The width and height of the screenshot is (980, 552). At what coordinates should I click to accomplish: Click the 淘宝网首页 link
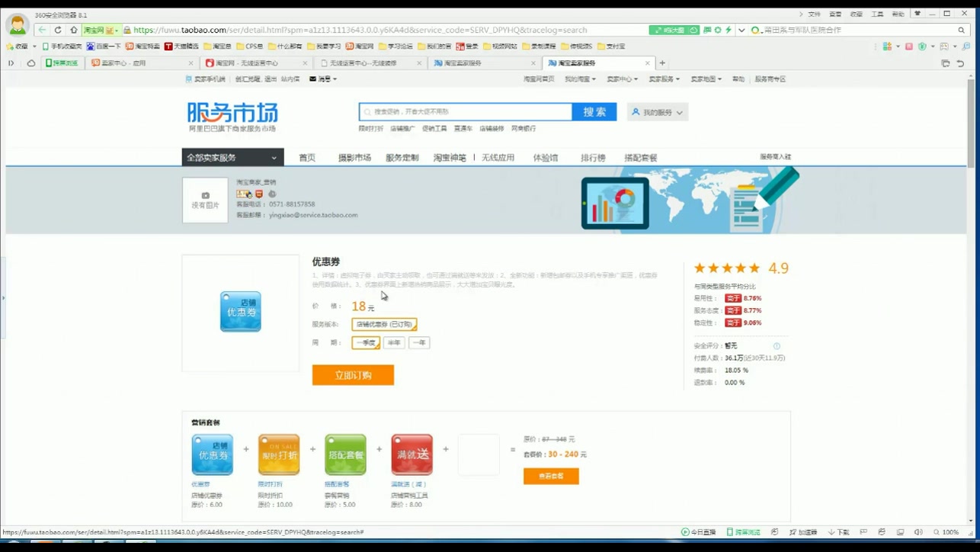[539, 79]
